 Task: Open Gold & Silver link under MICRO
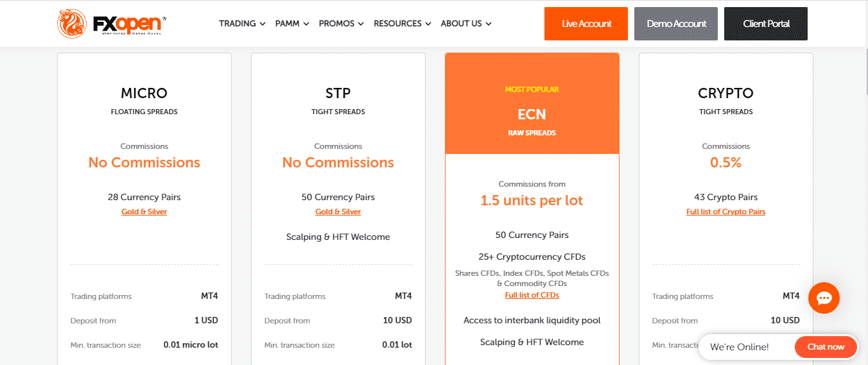click(144, 212)
